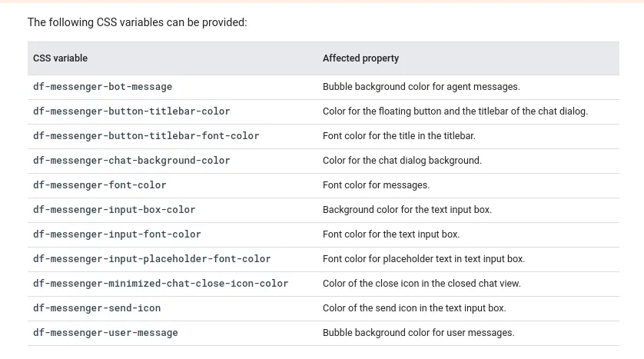Image resolution: width=644 pixels, height=359 pixels.
Task: Click the close icon color description text
Action: pyautogui.click(x=421, y=284)
